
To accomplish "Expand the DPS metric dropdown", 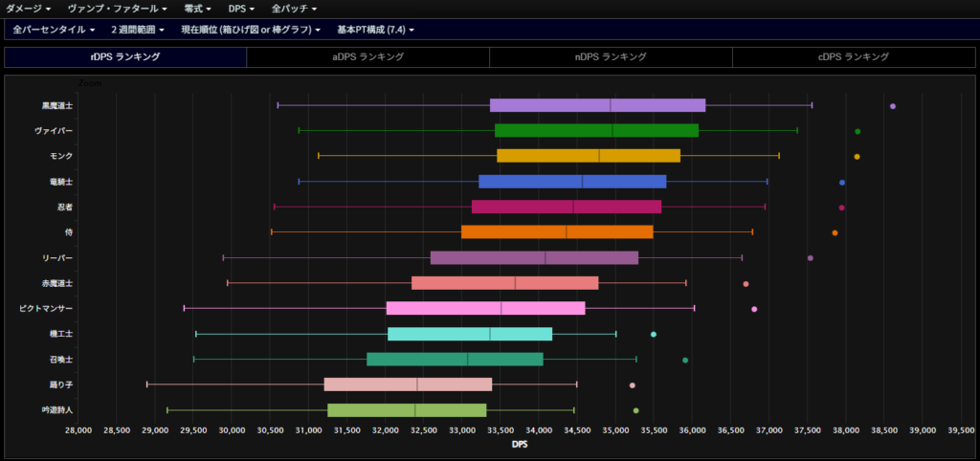I will (x=240, y=8).
